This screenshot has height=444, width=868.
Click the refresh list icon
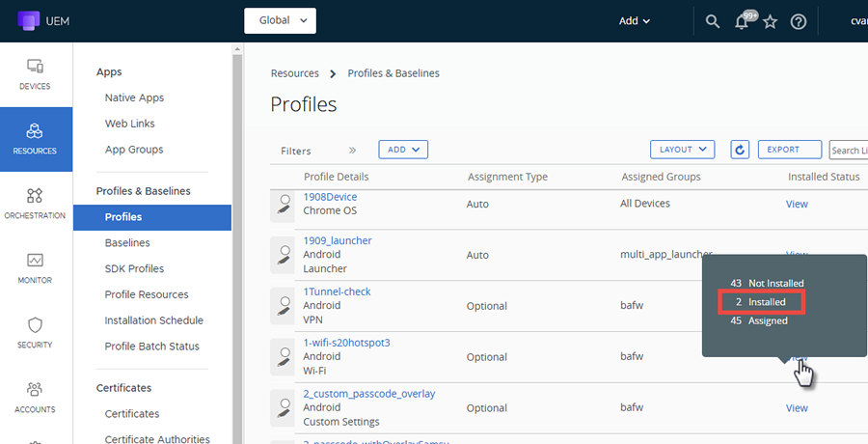(x=740, y=150)
